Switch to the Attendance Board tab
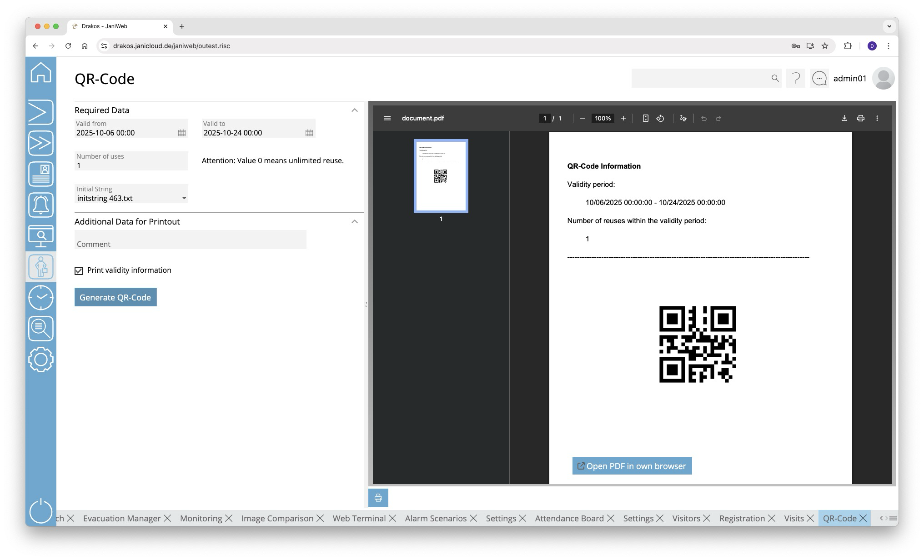The height and width of the screenshot is (560, 924). 569,519
